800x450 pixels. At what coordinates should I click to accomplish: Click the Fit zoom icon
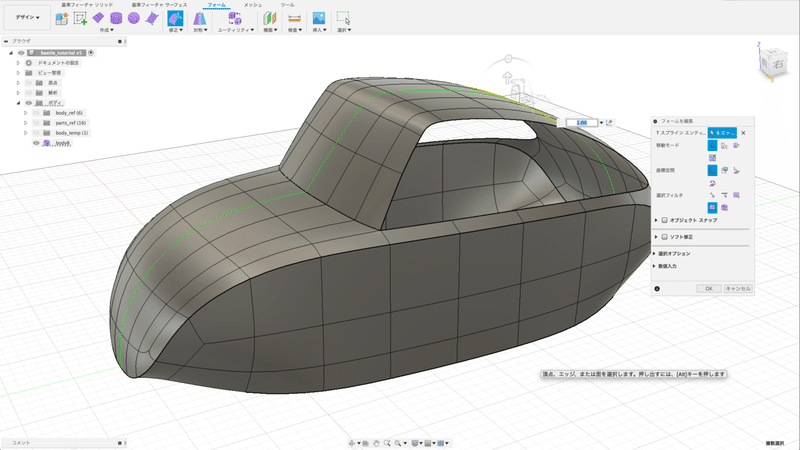397,443
